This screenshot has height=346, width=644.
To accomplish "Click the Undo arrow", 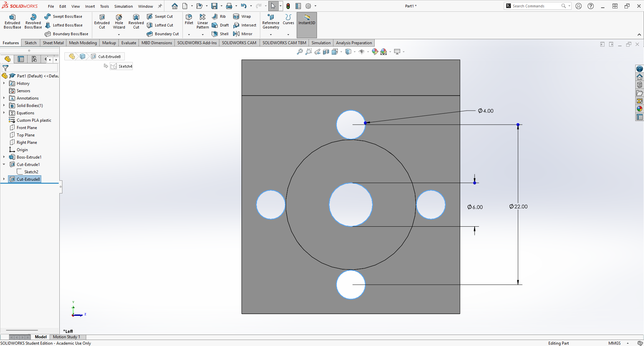I will pyautogui.click(x=244, y=6).
